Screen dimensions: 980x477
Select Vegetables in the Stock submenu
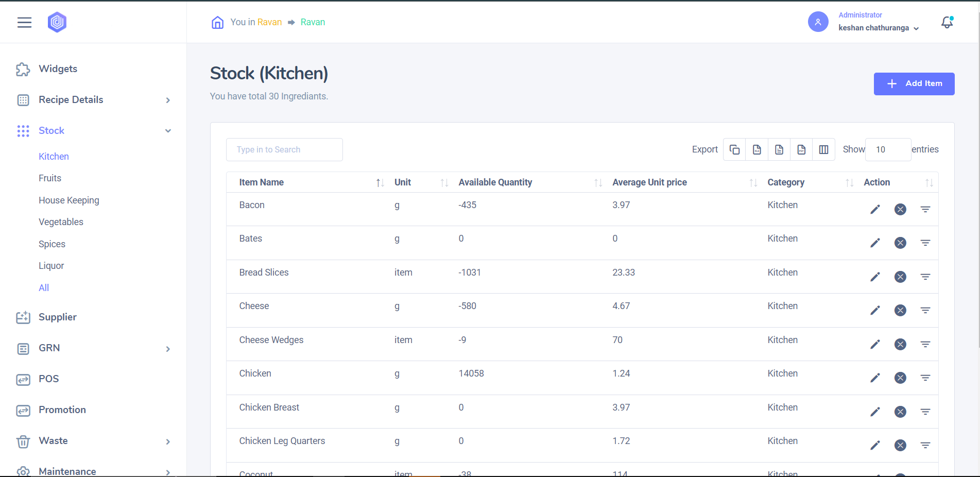coord(61,222)
